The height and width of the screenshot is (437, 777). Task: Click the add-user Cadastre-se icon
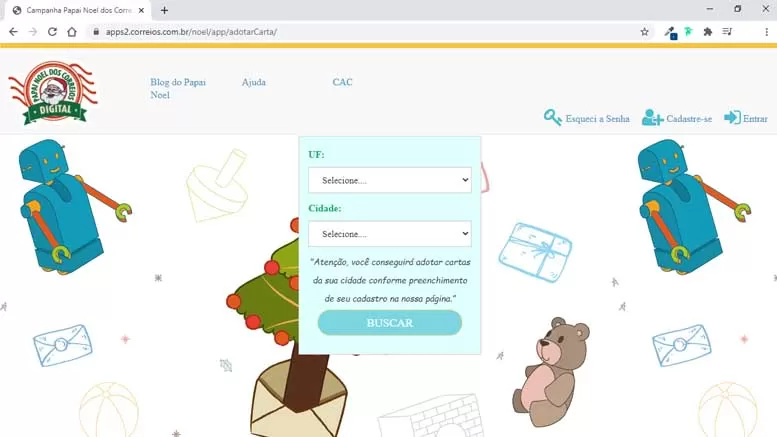pyautogui.click(x=652, y=117)
